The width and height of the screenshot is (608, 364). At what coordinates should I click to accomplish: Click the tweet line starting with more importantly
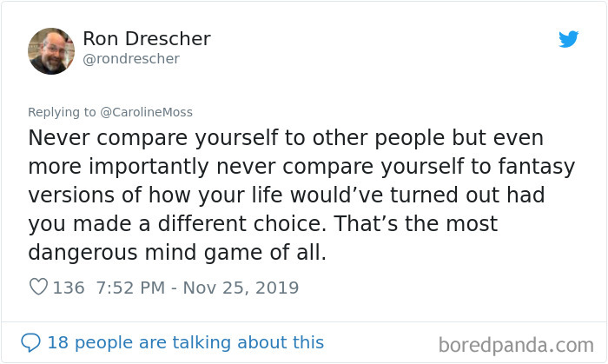pos(301,167)
